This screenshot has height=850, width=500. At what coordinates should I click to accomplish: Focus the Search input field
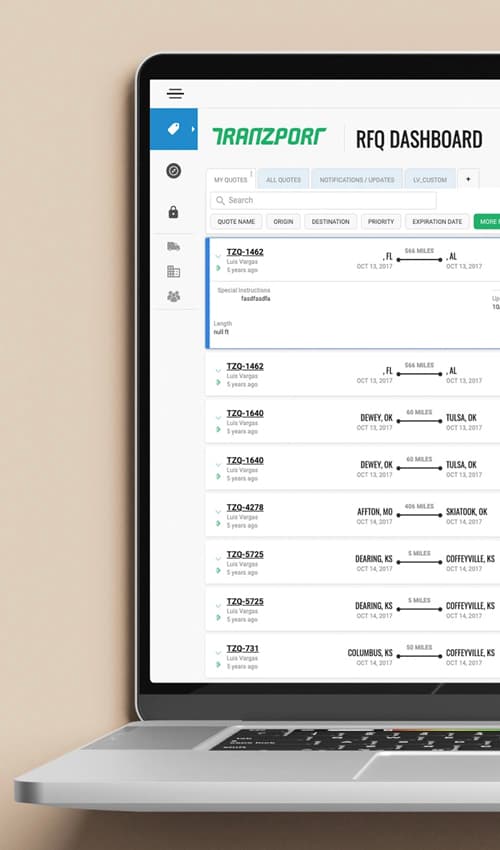click(x=323, y=200)
